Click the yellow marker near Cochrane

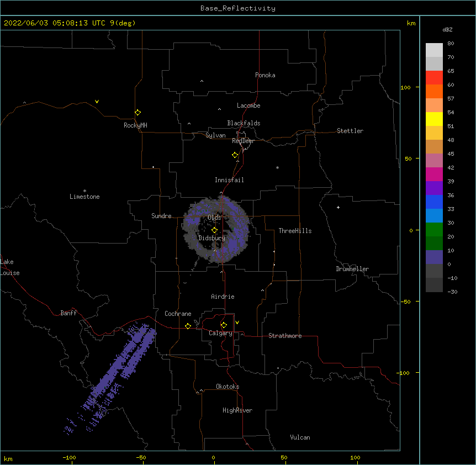pyautogui.click(x=188, y=326)
